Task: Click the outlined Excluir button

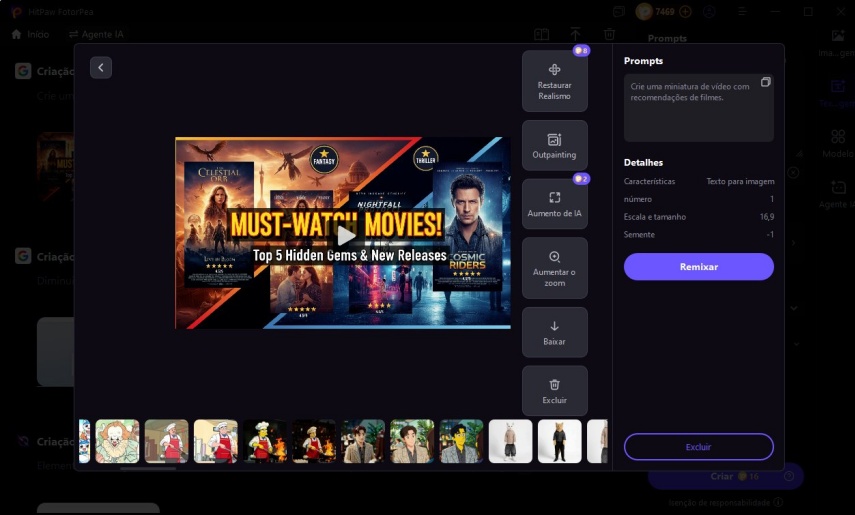Action: pos(699,447)
